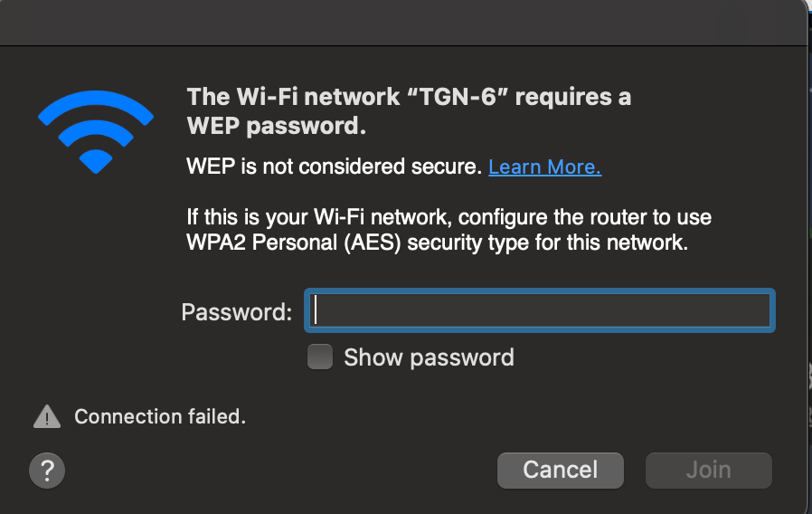Click the "Show password" label text
Image resolution: width=812 pixels, height=514 pixels.
click(429, 357)
